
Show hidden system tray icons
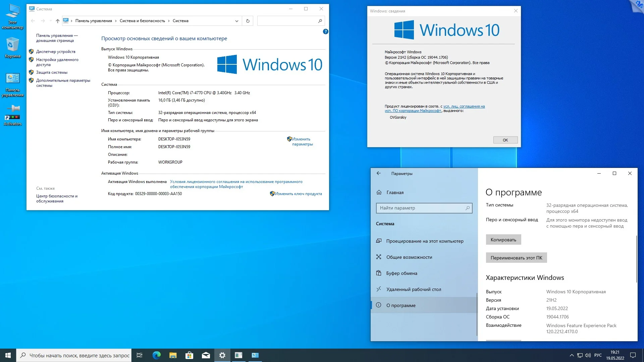click(572, 355)
